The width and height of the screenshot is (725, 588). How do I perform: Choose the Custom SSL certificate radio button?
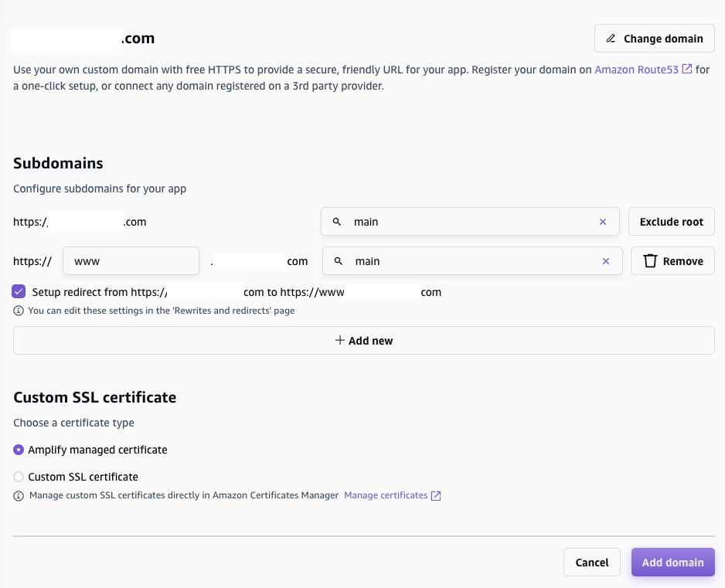[x=19, y=477]
